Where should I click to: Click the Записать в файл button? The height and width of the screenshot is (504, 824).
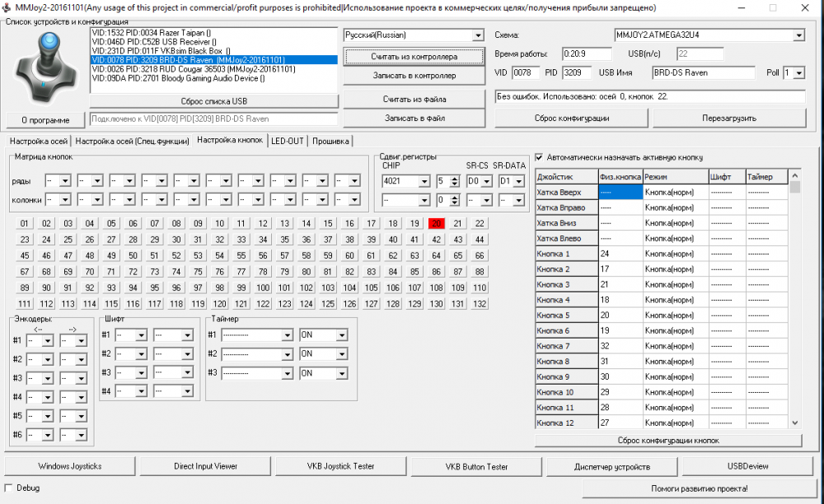[x=414, y=119]
